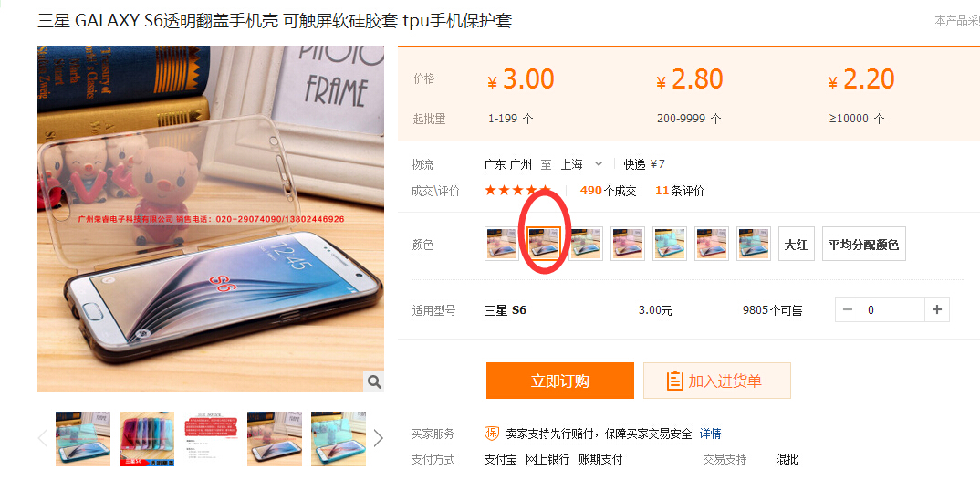
Task: Increase quantity with the plus button
Action: [x=936, y=309]
